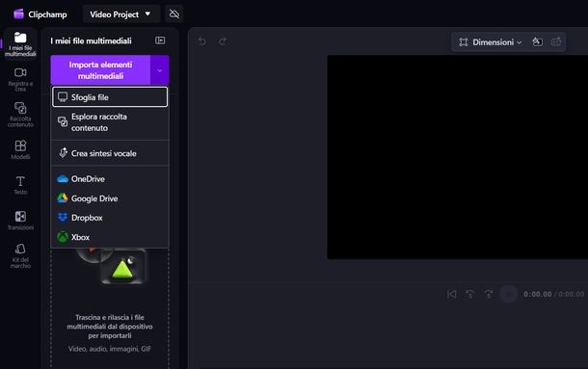Viewport: 588px width, 369px height.
Task: Toggle the import options dropdown arrow
Action: 160,70
